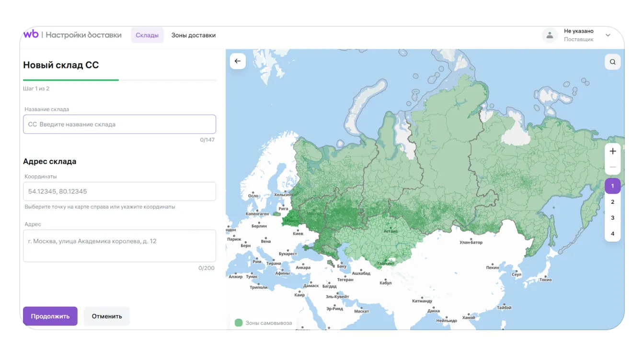Click green pickup zones legend swatch
644x356 pixels.
(x=239, y=323)
